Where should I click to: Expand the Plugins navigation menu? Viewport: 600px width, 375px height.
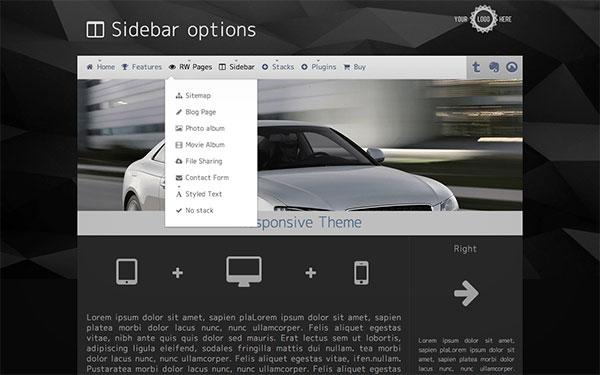(x=318, y=67)
